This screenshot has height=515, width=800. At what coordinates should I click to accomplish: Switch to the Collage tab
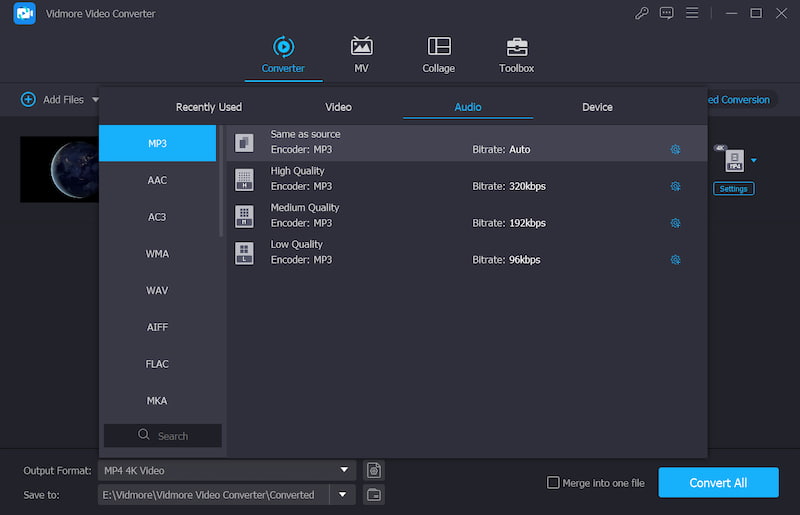438,47
